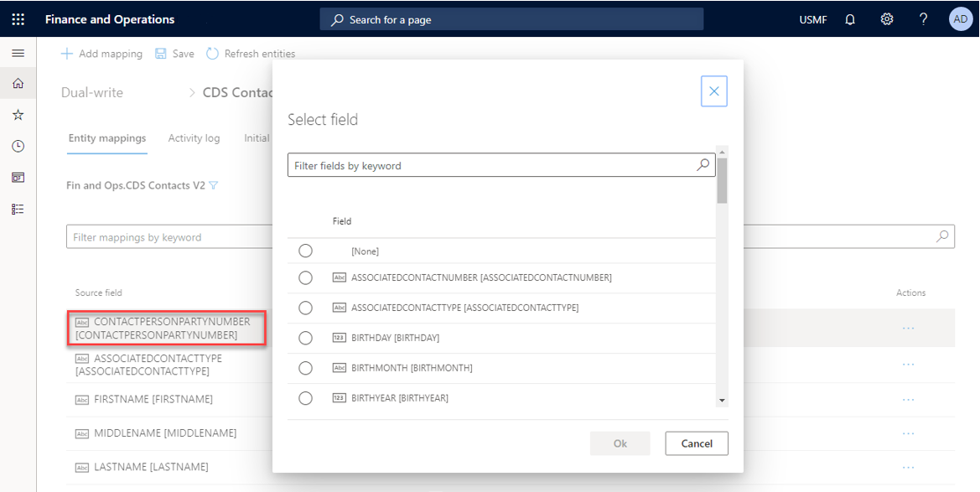
Task: Run the field keyword search magnifier
Action: coord(703,165)
